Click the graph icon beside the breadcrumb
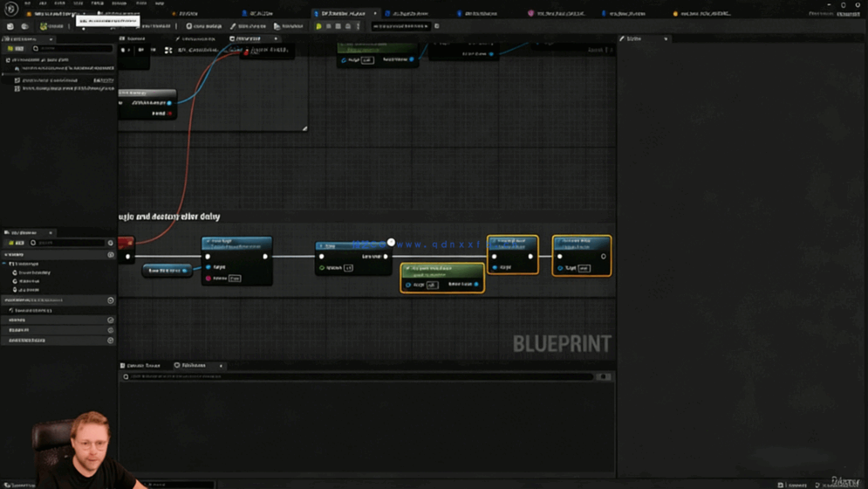Viewport: 868px width, 489px height. 168,50
